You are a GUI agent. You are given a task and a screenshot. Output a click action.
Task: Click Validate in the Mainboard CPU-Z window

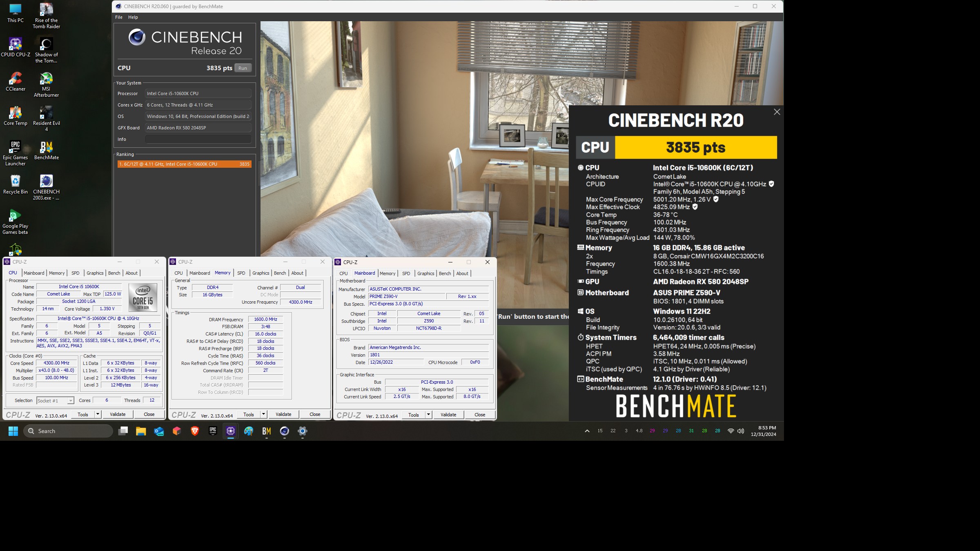(448, 415)
